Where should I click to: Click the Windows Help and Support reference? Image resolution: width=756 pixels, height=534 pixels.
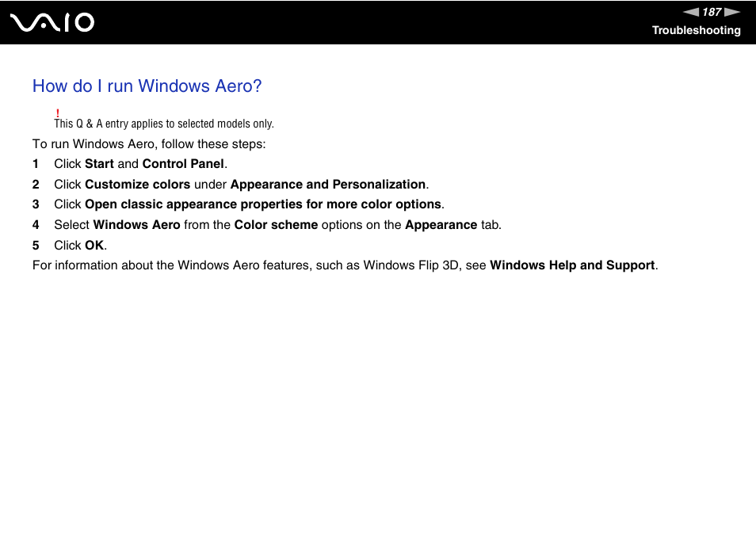[572, 265]
